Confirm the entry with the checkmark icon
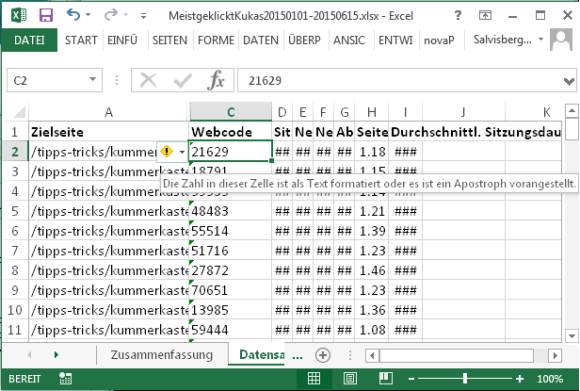Image resolution: width=580 pixels, height=391 pixels. (x=183, y=80)
